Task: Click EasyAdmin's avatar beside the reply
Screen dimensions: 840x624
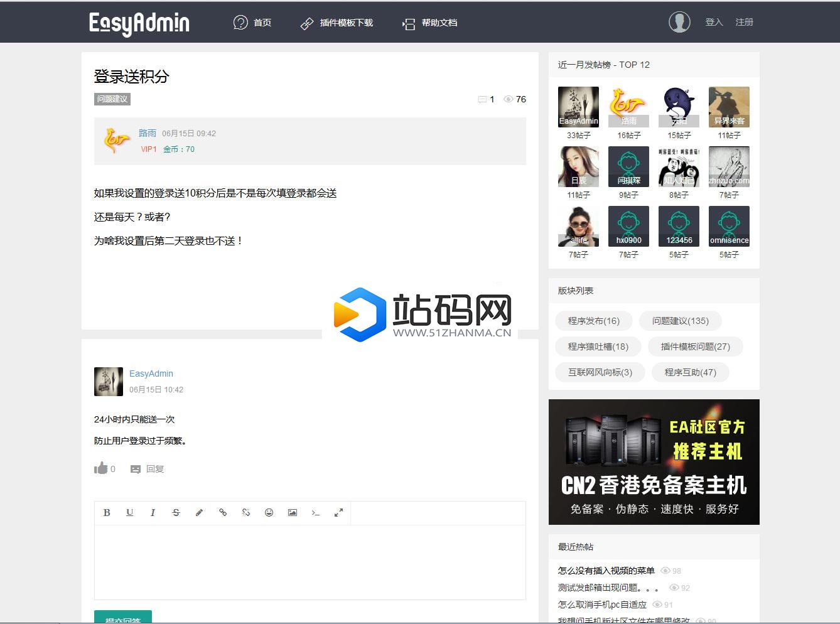Action: tap(109, 382)
